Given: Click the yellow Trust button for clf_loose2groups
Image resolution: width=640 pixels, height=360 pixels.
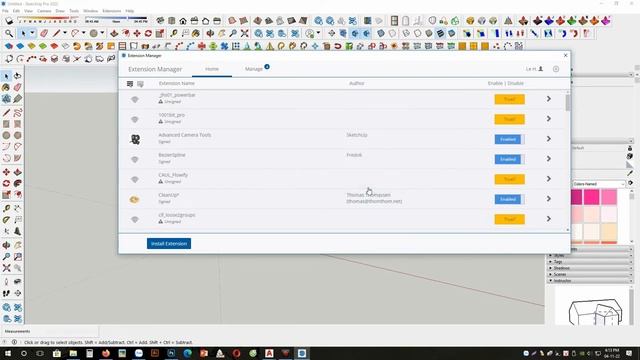Looking at the screenshot, I should (x=509, y=219).
